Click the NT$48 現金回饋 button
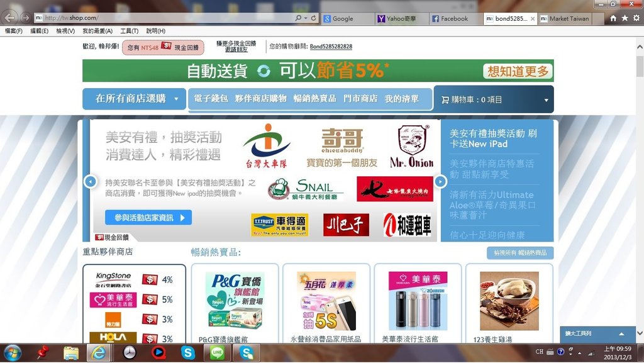 [x=163, y=47]
